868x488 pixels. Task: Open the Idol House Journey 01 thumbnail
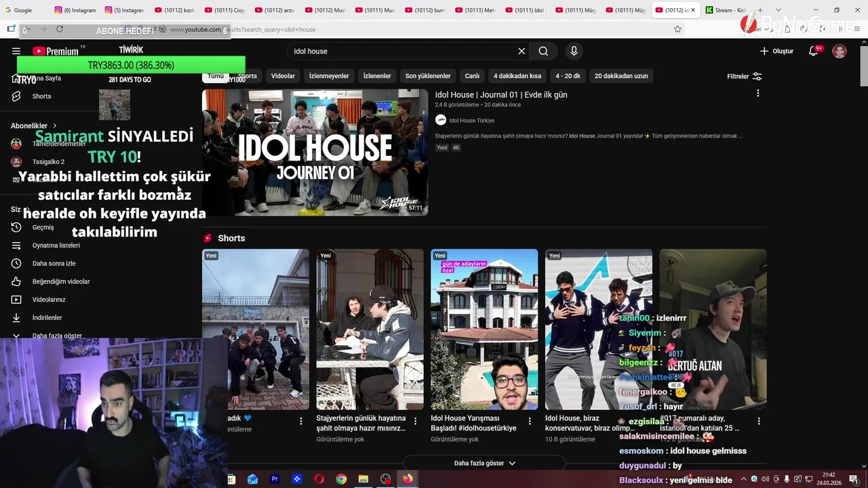pyautogui.click(x=315, y=152)
